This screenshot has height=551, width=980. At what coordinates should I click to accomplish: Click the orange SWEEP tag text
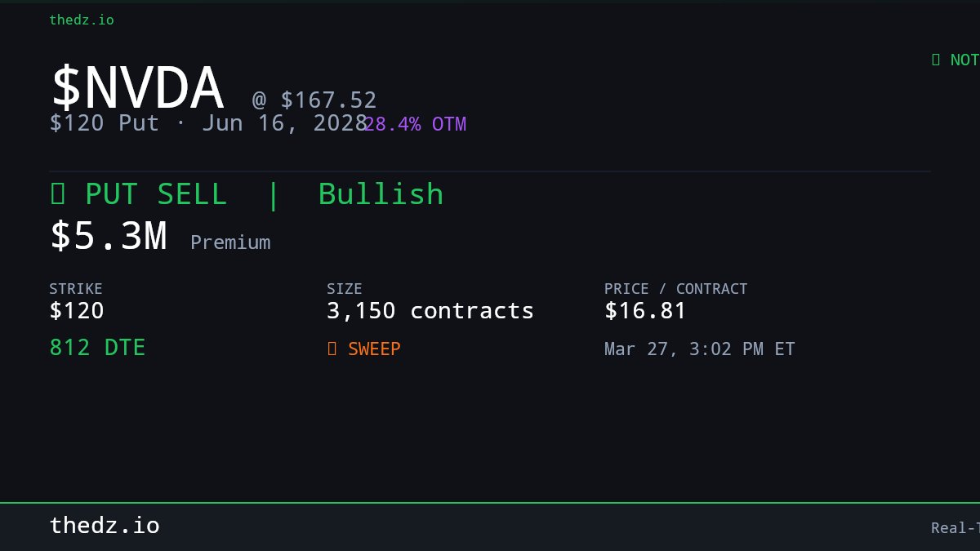(374, 349)
